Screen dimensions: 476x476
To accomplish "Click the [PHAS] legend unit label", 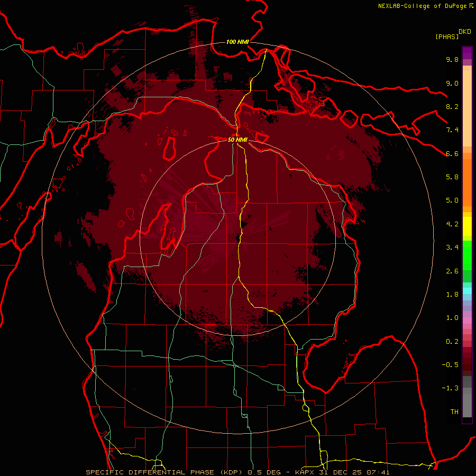I will point(447,36).
